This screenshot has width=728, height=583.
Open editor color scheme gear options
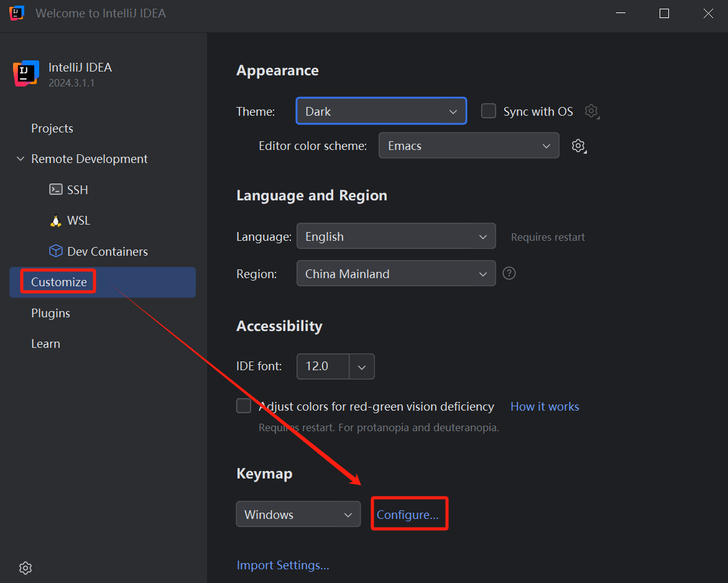tap(579, 146)
